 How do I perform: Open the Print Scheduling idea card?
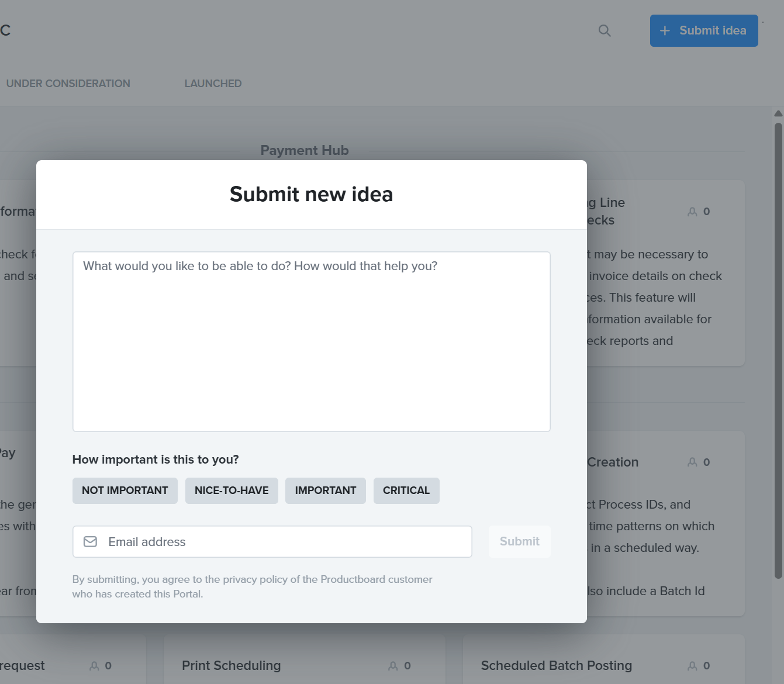[232, 666]
